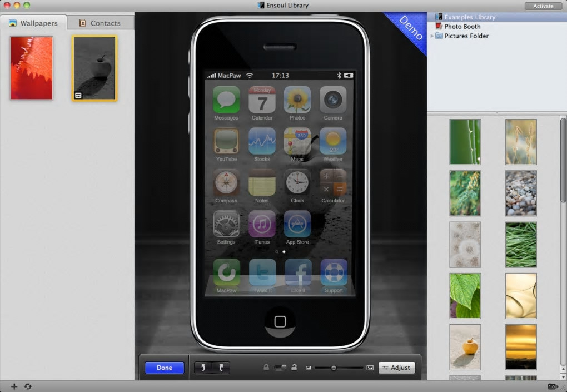Tap the App Store icon on phone preview
This screenshot has height=392, width=567.
pyautogui.click(x=297, y=224)
